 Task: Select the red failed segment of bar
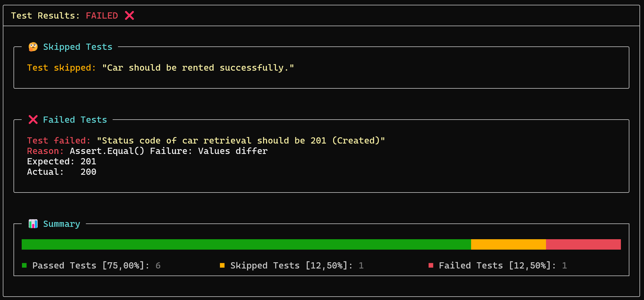pyautogui.click(x=583, y=244)
